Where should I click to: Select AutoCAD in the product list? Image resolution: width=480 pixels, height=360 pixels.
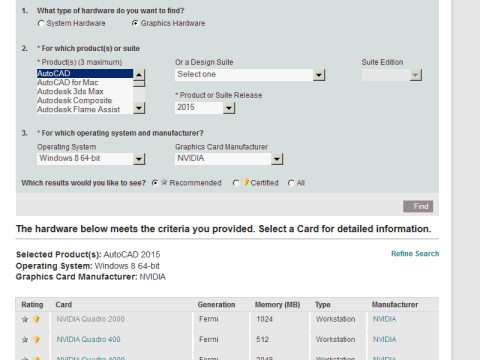(85, 73)
